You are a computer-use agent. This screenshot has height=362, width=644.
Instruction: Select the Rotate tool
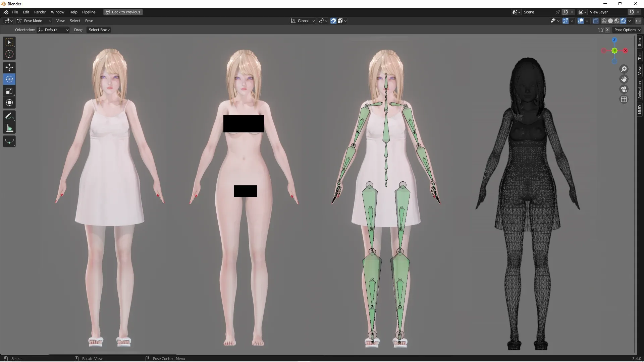[x=9, y=79]
